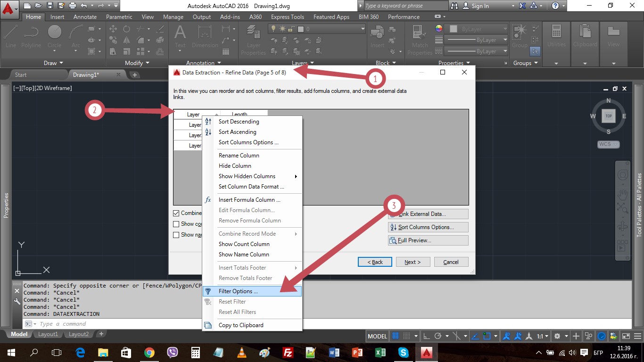Enable the Show count column checkbox
The height and width of the screenshot is (362, 644).
(176, 224)
